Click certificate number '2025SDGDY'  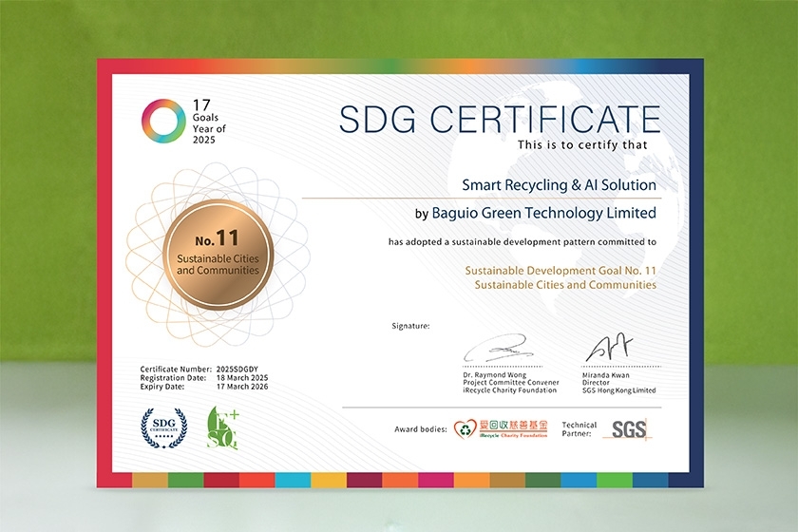(237, 370)
